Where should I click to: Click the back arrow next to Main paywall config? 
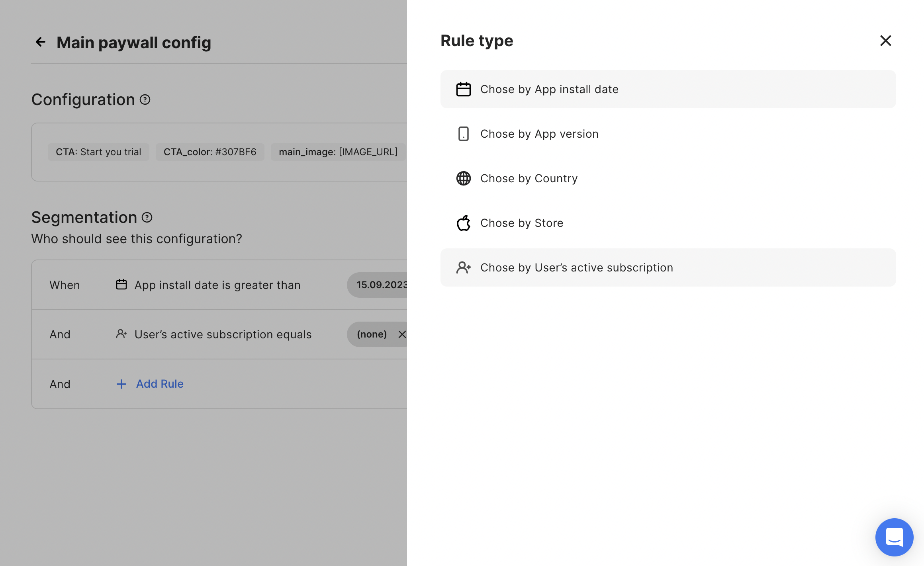[x=41, y=42]
